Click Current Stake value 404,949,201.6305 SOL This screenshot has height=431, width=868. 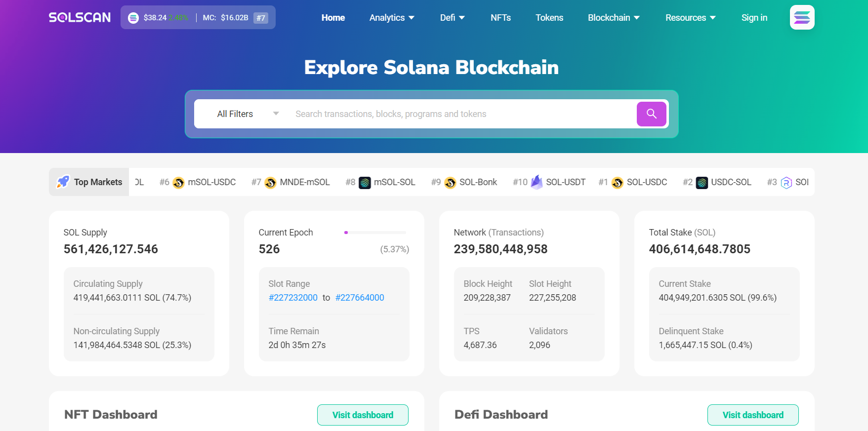718,298
